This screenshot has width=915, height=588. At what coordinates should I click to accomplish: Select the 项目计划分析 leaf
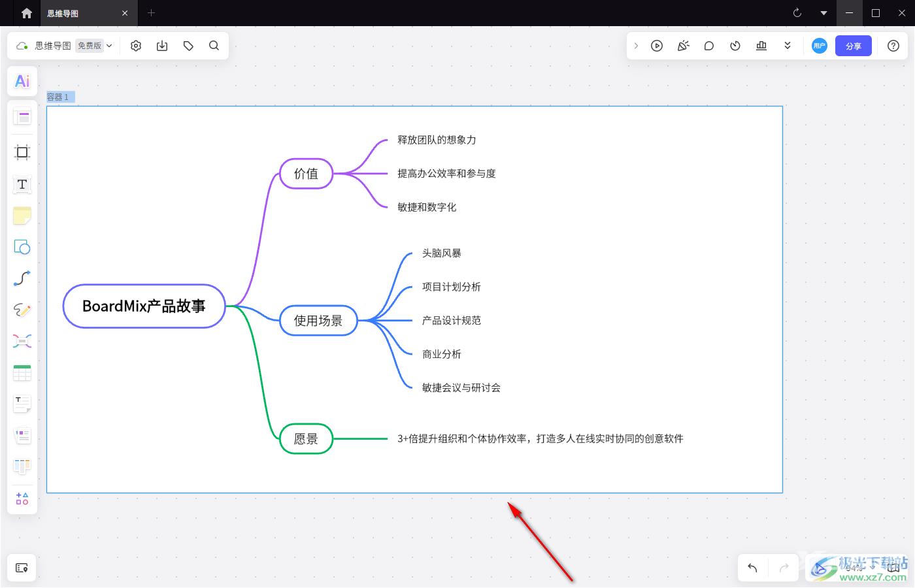click(x=452, y=287)
